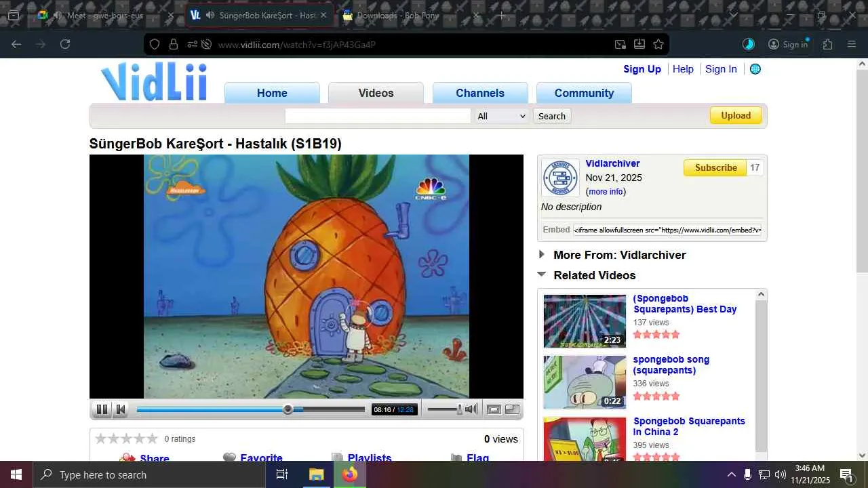The width and height of the screenshot is (868, 488).
Task: Open the Channels tab on VidLii
Action: point(480,93)
